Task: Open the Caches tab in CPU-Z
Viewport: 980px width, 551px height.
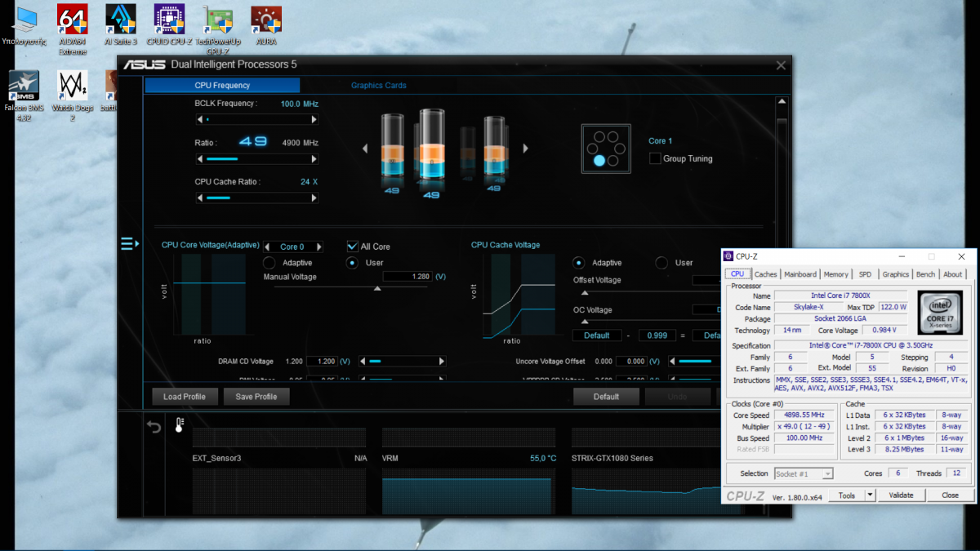Action: click(x=766, y=274)
